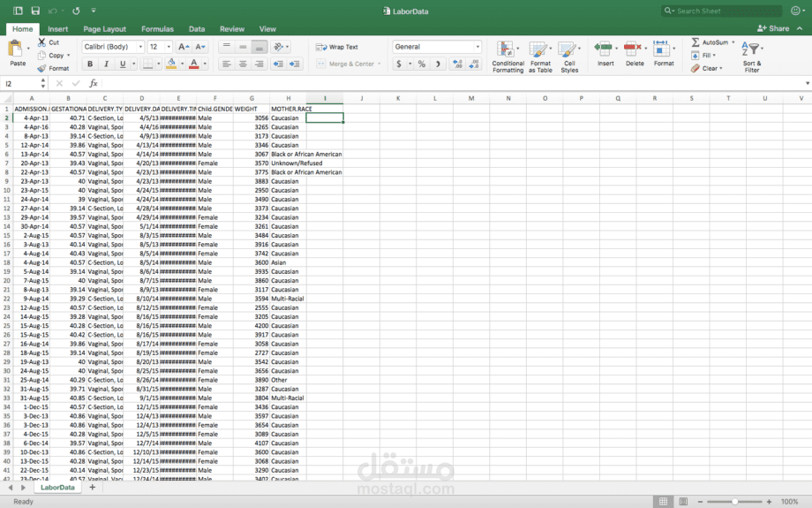
Task: Open the Review tab
Action: tap(232, 29)
